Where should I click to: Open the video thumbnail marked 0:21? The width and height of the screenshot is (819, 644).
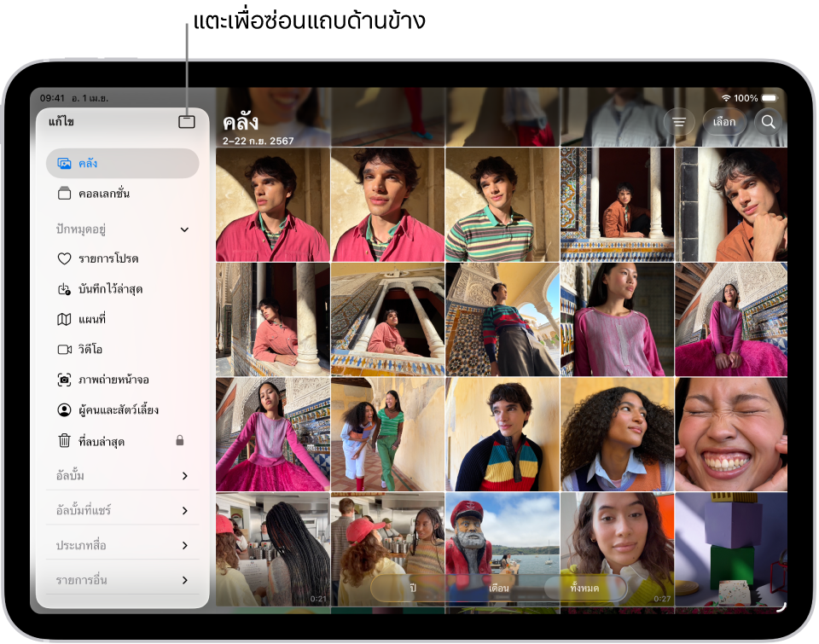coord(273,548)
